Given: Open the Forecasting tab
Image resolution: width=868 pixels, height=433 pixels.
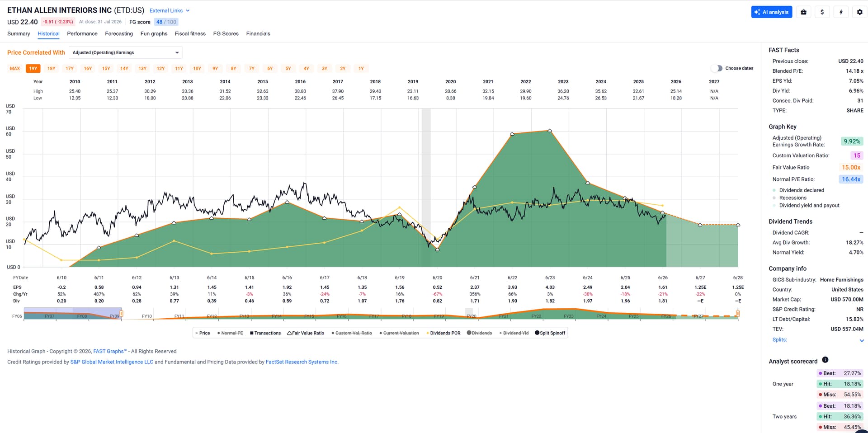Looking at the screenshot, I should click(119, 33).
